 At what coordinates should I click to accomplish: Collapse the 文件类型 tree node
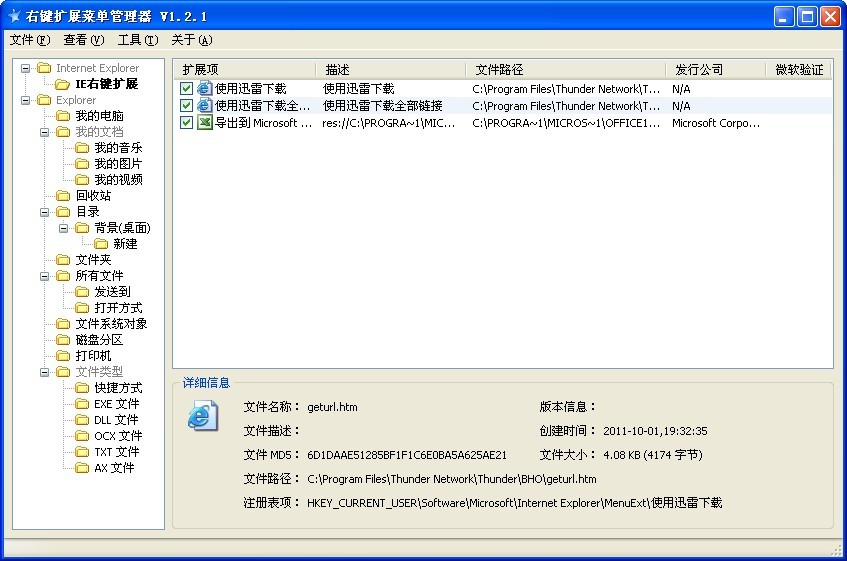coord(45,372)
